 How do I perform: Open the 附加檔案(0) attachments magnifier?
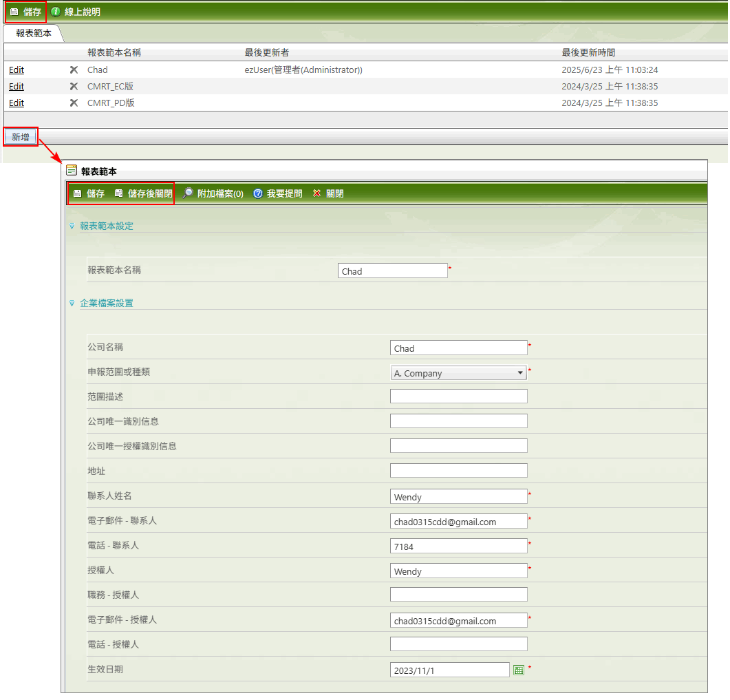188,193
